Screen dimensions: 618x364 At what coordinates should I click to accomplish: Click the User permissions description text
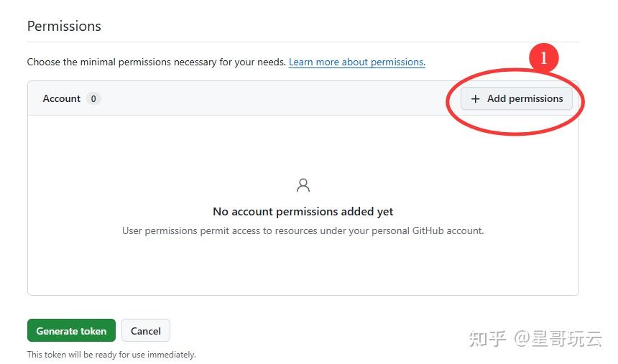303,231
